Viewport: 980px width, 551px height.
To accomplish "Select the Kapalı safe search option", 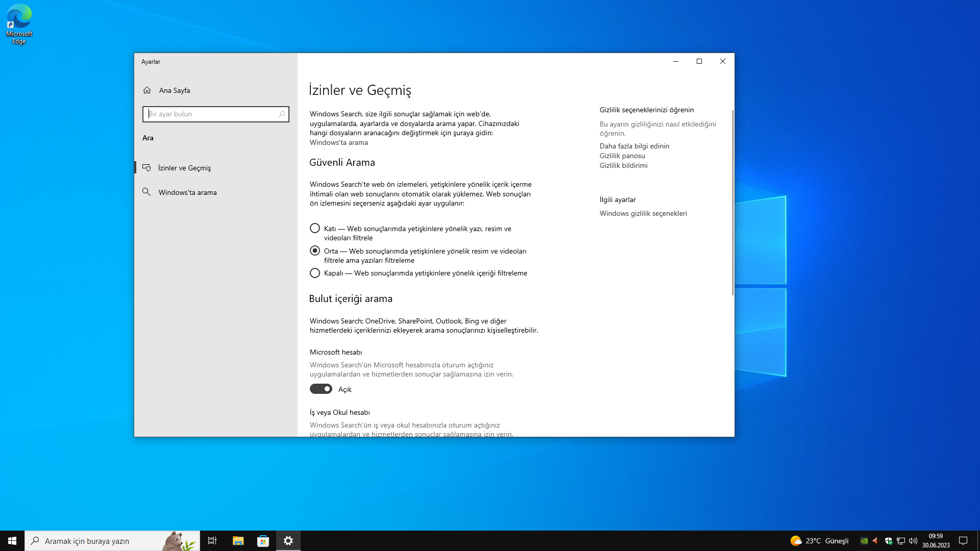I will (x=315, y=273).
